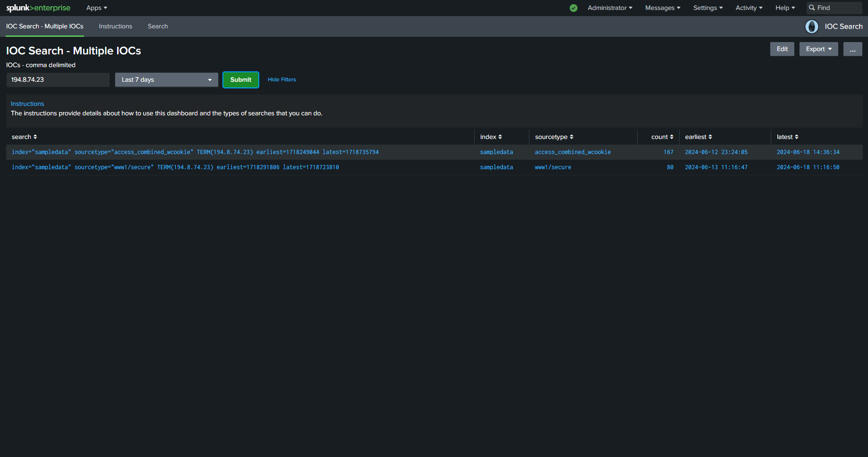Click the count value 80
868x457 pixels.
[x=670, y=167]
